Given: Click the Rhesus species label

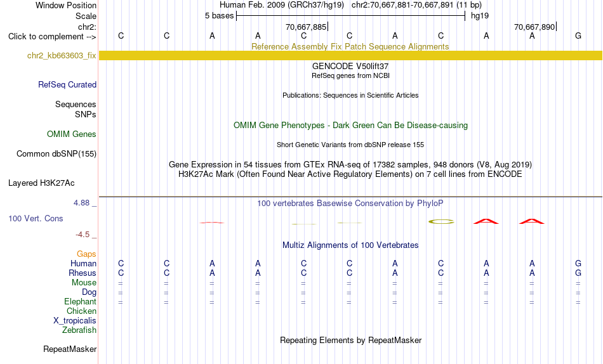Looking at the screenshot, I should click(83, 273).
